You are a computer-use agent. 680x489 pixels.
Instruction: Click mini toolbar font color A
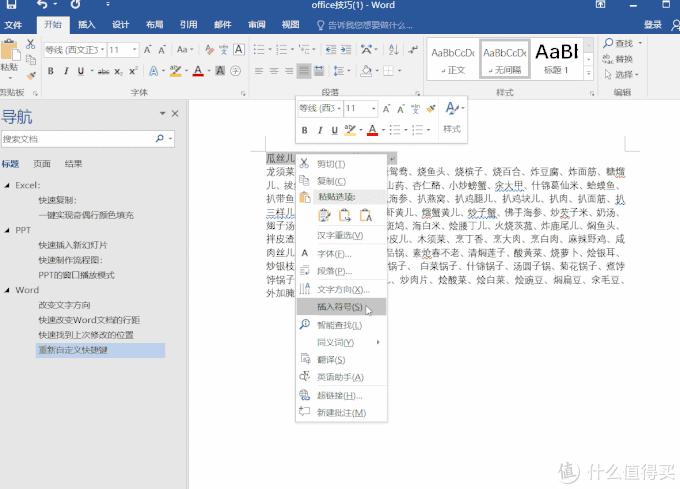[x=373, y=130]
